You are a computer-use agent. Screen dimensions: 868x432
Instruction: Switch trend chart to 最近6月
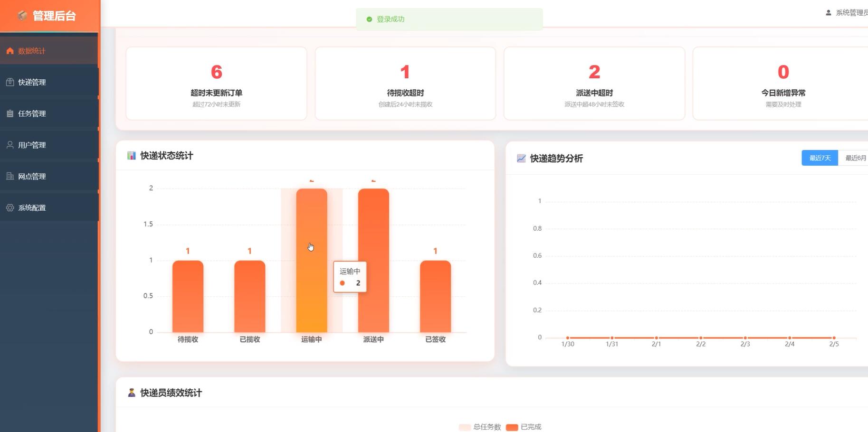click(x=854, y=158)
